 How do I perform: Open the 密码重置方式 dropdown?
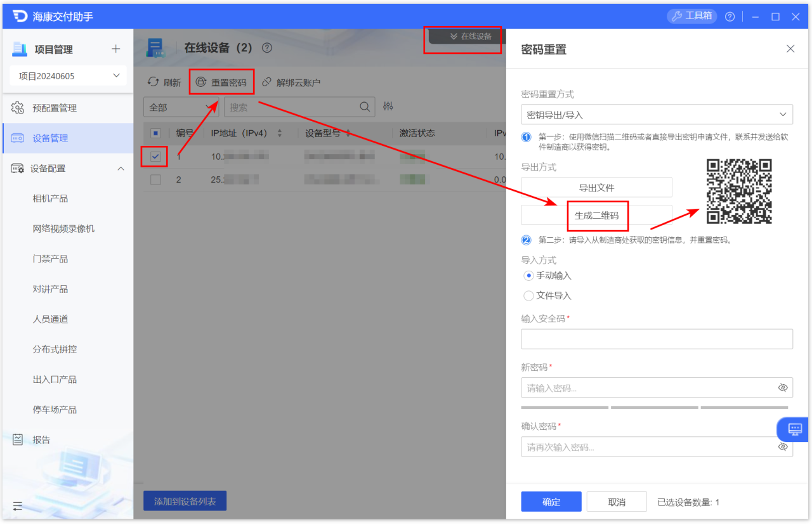pyautogui.click(x=657, y=114)
